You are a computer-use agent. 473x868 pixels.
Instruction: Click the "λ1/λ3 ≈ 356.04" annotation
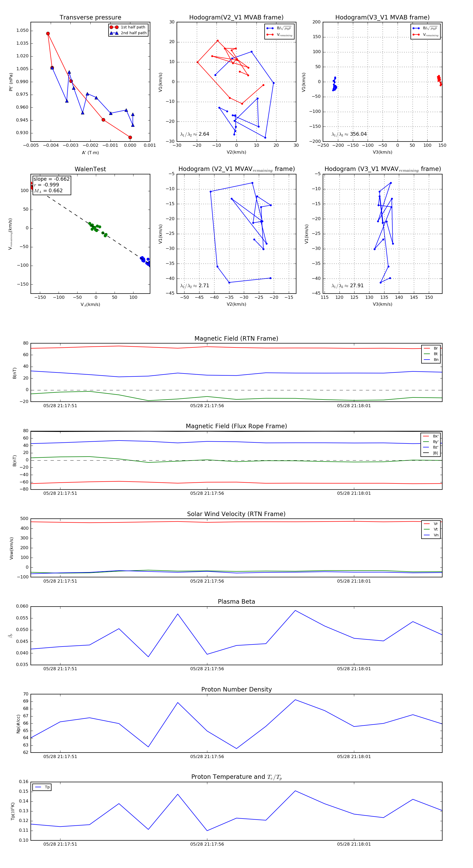pyautogui.click(x=349, y=134)
